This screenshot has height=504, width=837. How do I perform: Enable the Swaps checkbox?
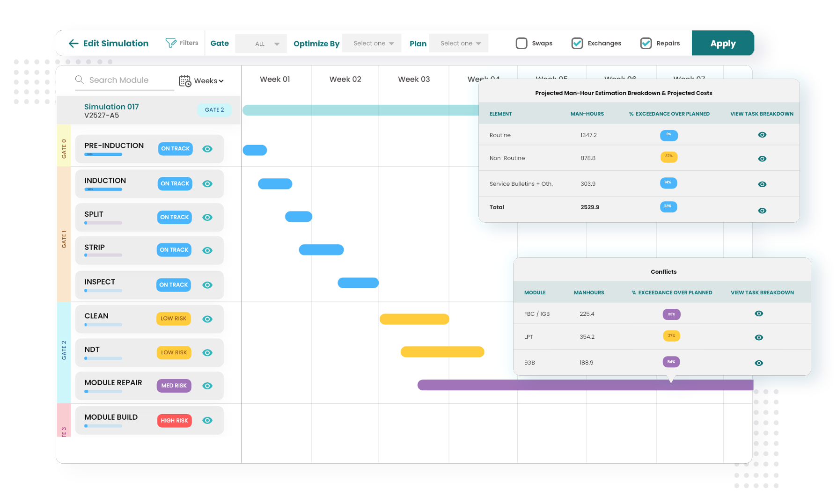[x=521, y=43]
